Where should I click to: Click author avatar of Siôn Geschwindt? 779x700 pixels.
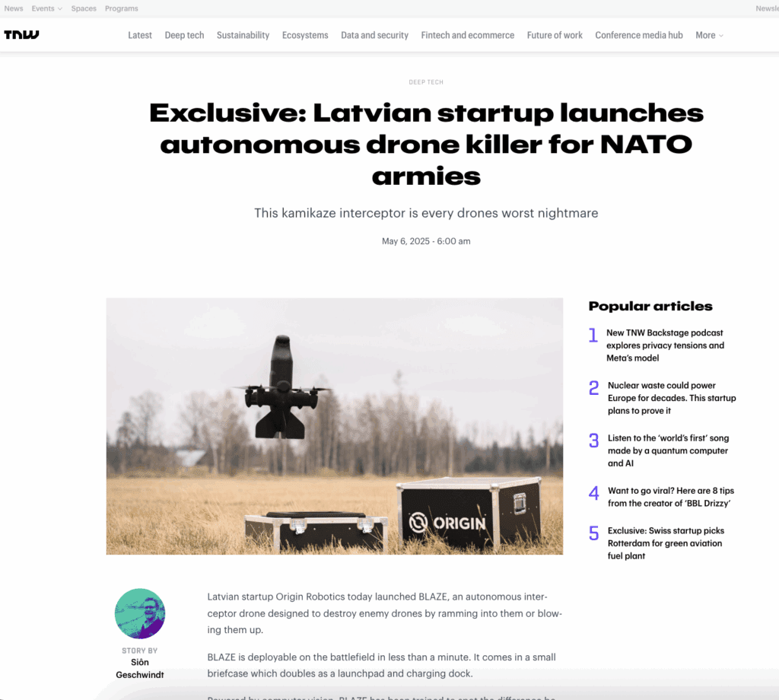140,613
